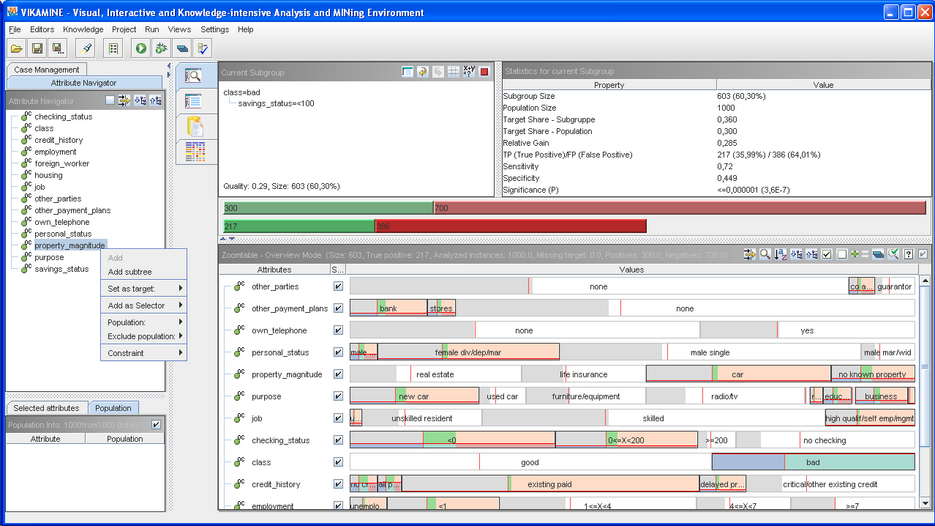Click the red stop square in Current Subgroup
The height and width of the screenshot is (526, 935).
tap(484, 72)
